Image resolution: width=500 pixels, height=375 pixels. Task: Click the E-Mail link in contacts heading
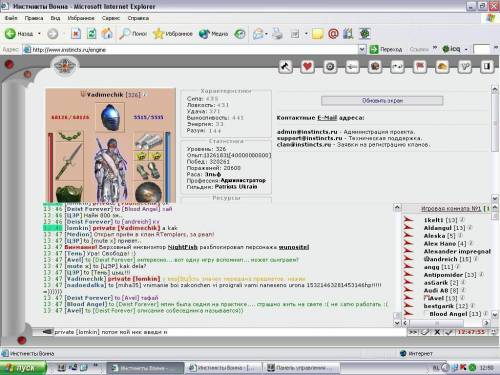327,118
